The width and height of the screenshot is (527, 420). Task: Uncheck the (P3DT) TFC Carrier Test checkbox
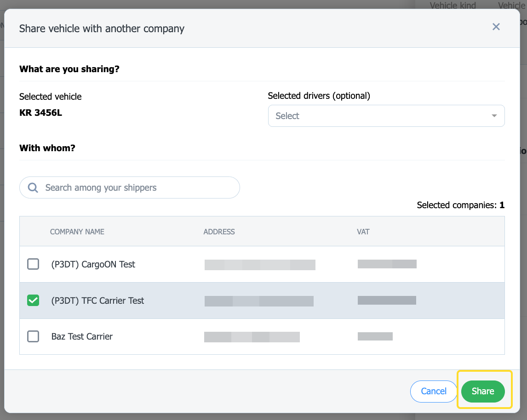coord(33,301)
